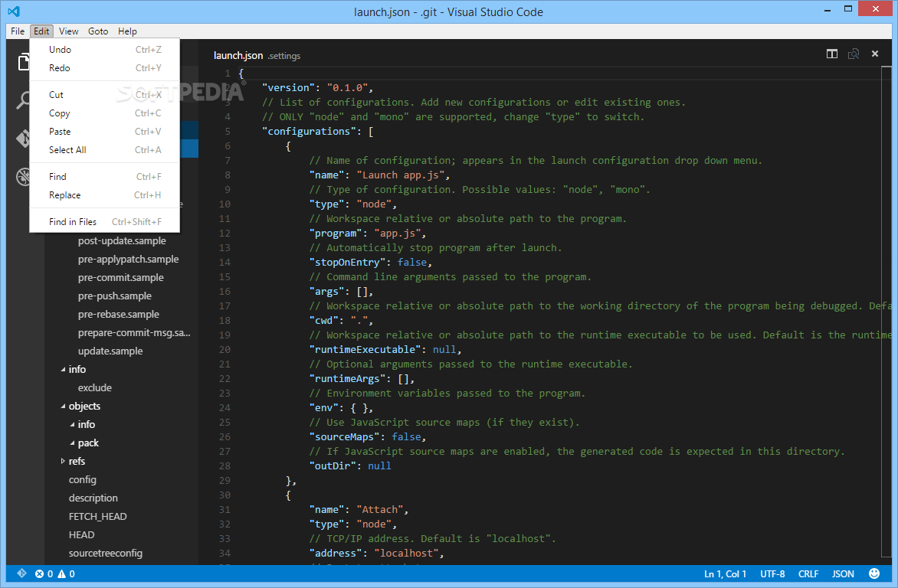Change the JSON language mode
The image size is (898, 588).
click(842, 573)
